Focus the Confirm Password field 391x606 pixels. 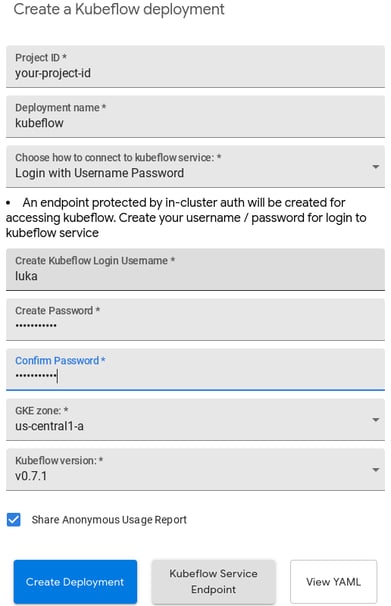click(x=196, y=369)
